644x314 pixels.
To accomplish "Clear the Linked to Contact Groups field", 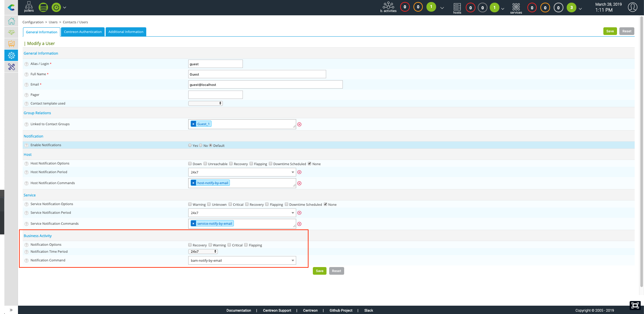I will point(299,125).
